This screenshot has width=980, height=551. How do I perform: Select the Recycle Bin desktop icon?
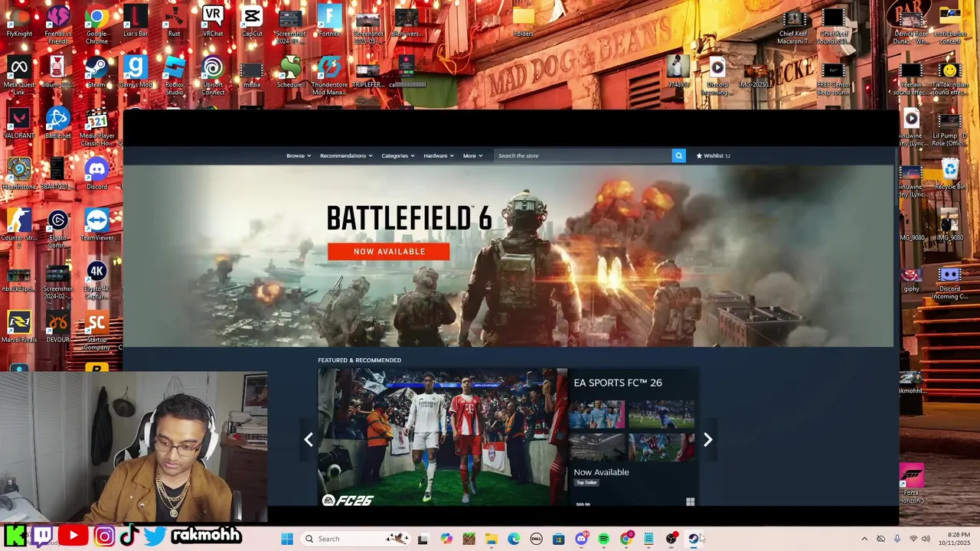[949, 174]
